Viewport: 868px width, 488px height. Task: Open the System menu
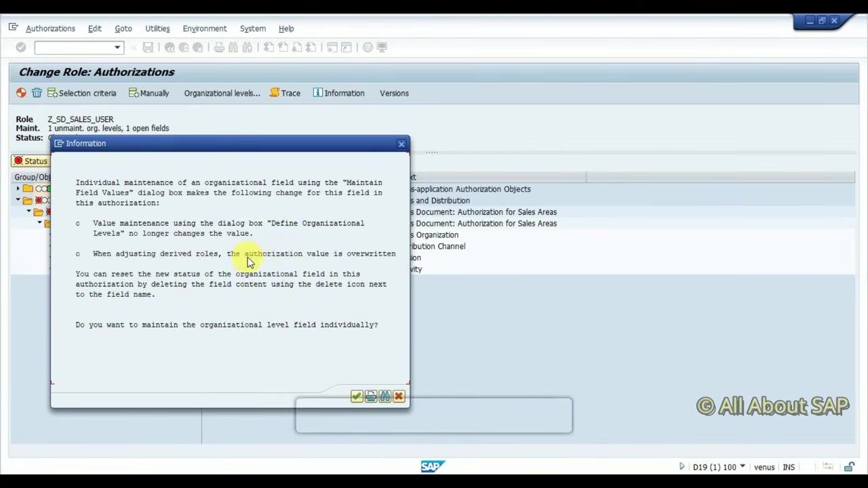pos(253,28)
